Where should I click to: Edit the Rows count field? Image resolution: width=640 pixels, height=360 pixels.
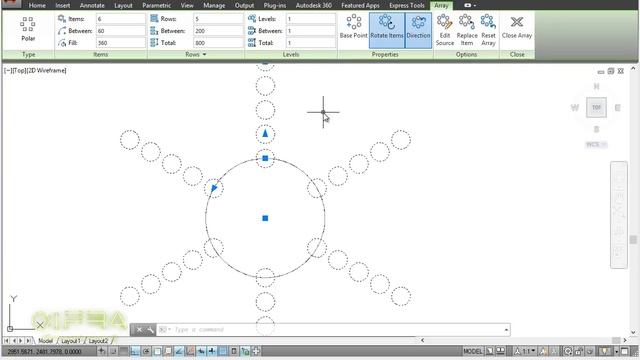point(218,19)
